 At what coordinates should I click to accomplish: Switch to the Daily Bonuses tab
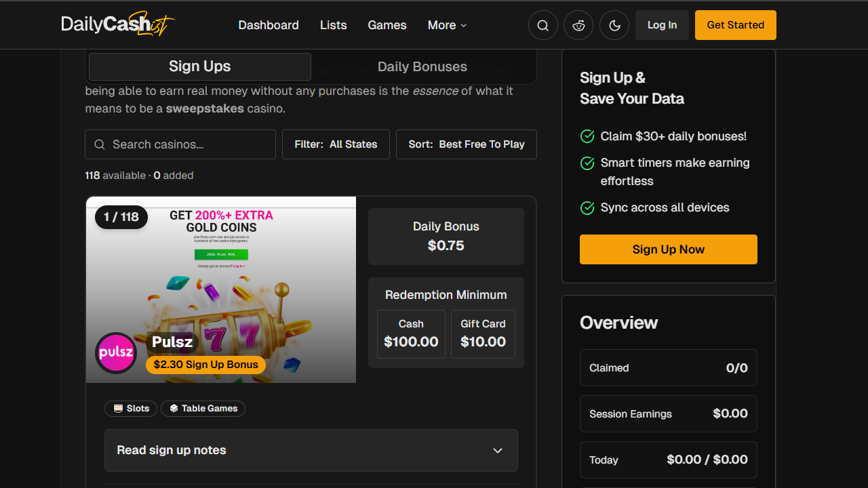coord(422,66)
